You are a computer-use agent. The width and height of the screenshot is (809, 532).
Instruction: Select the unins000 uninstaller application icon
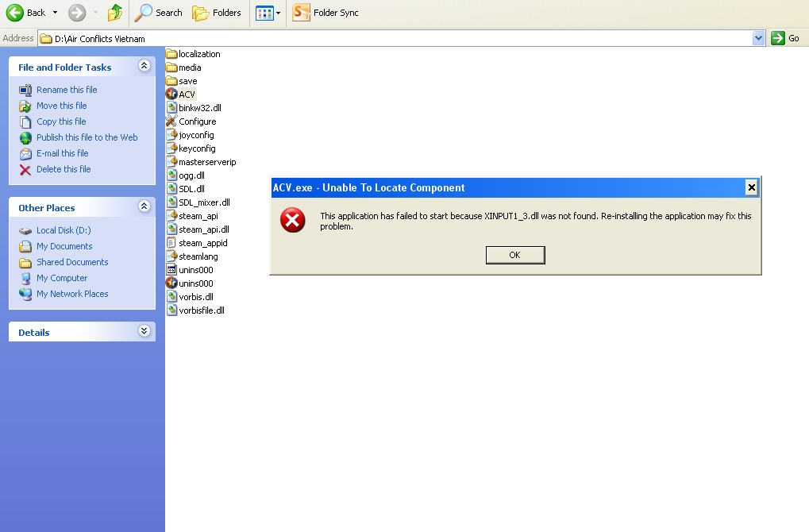pyautogui.click(x=171, y=283)
